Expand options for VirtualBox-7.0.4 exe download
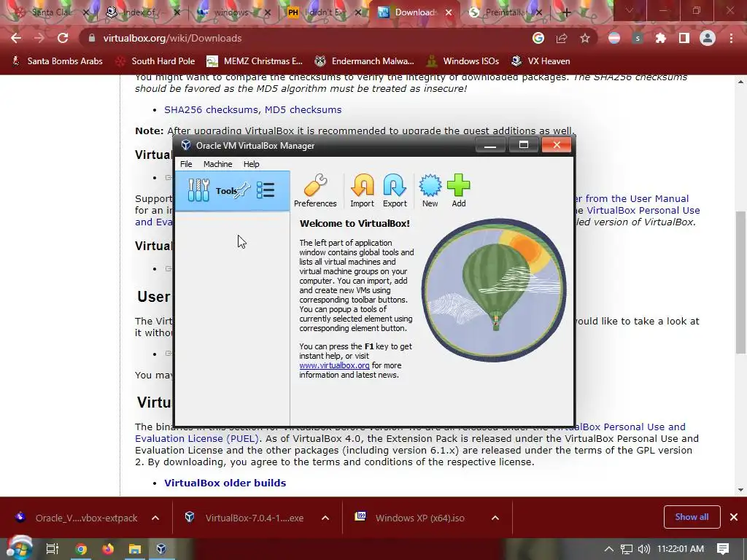The width and height of the screenshot is (747, 560). click(x=325, y=518)
